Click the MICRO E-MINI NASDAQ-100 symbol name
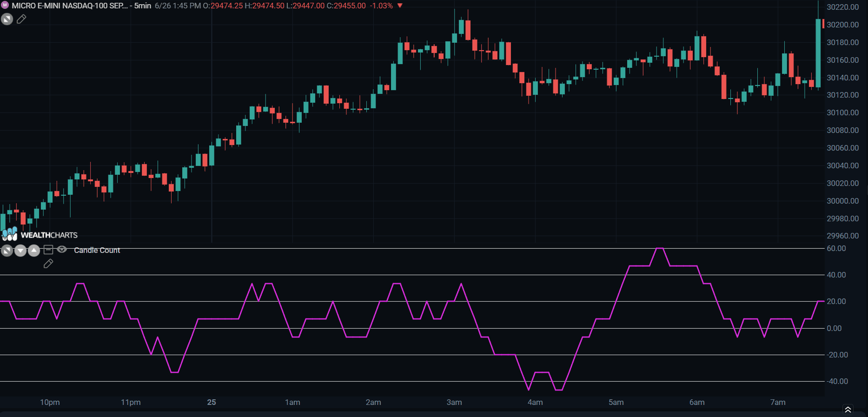Image resolution: width=868 pixels, height=417 pixels. (69, 6)
